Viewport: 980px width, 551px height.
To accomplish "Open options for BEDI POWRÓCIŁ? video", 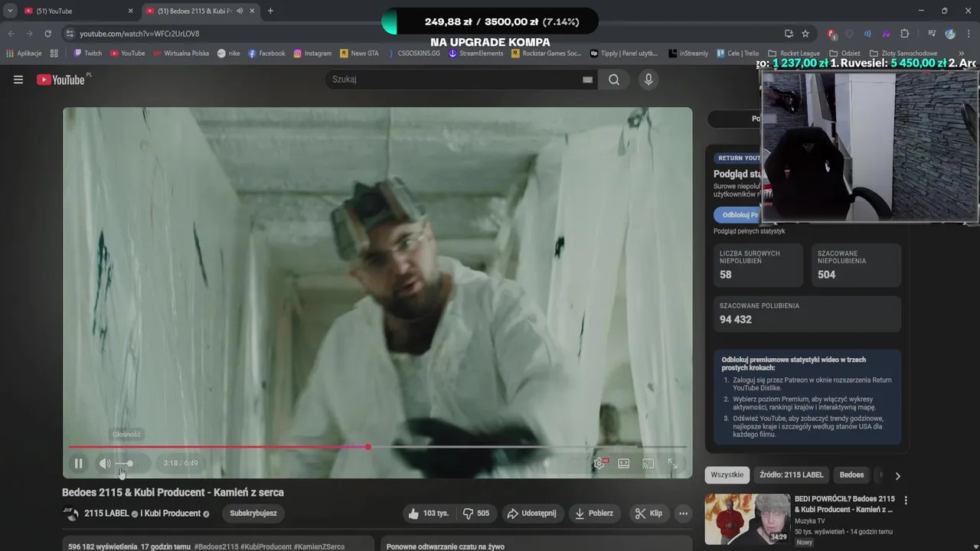I will (x=906, y=500).
